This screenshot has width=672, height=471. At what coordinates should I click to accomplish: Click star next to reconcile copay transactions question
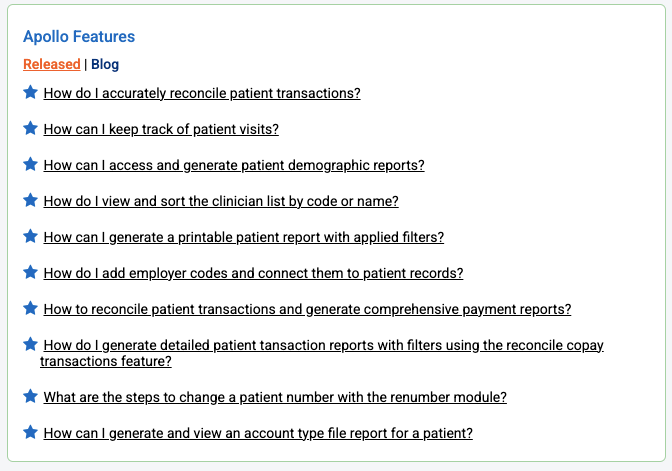(30, 345)
